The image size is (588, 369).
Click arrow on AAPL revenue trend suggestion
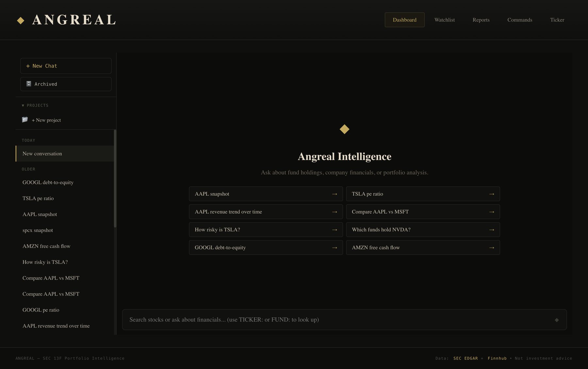335,212
